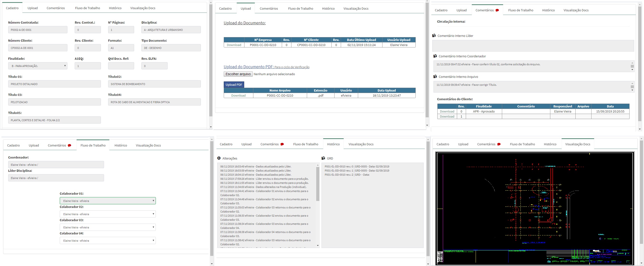Screen dimensions: 644x266
Task: Expand the Colaborador 01 dropdown
Action: 107,201
